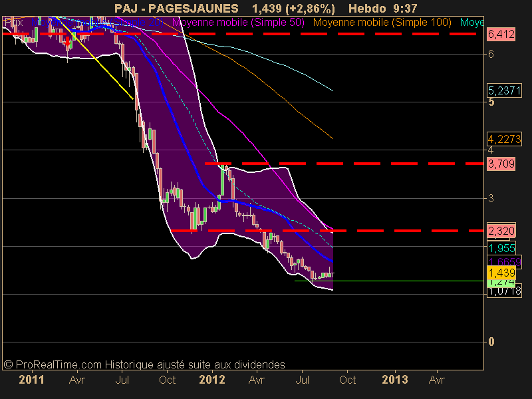The width and height of the screenshot is (532, 399).
Task: Click the 1,439 current price label
Action: point(501,273)
